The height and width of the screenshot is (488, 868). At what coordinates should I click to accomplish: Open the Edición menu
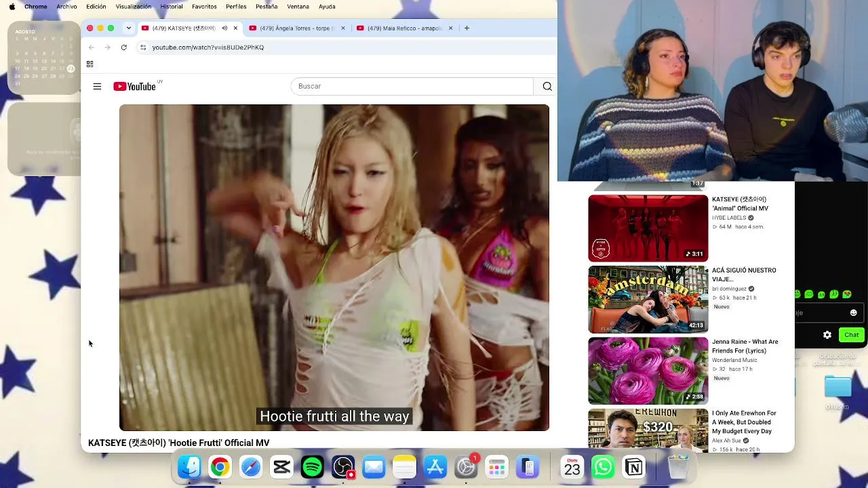[96, 7]
